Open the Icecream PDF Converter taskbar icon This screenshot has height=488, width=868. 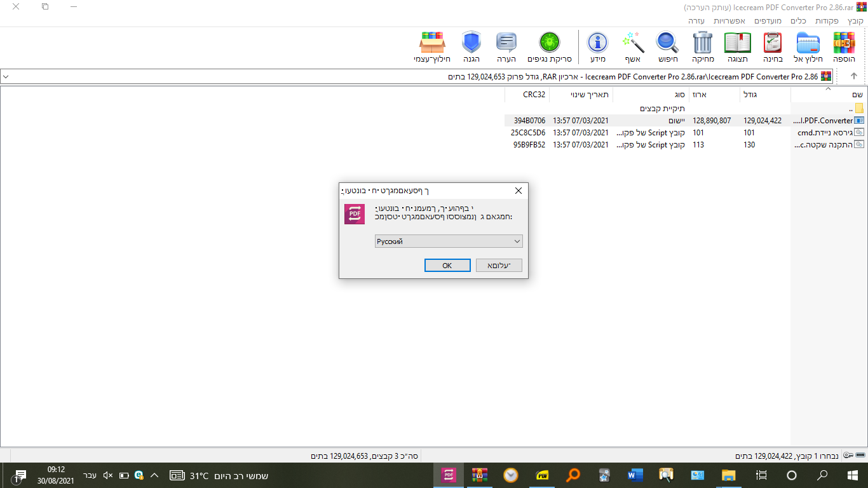(x=449, y=475)
